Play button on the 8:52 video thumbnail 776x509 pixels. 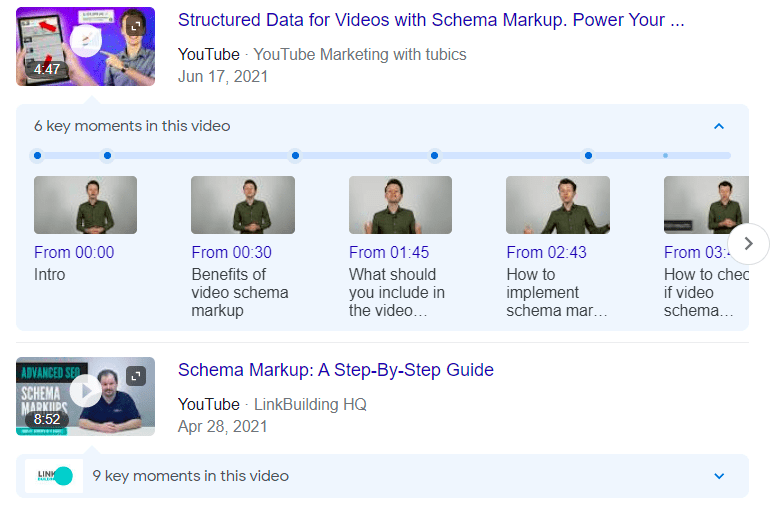(86, 391)
